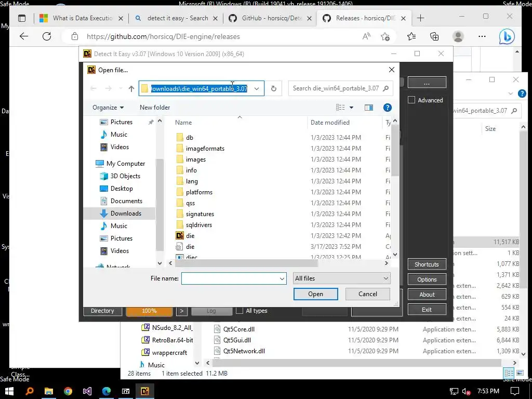This screenshot has width=532, height=399.
Task: Click the Shortcuts button
Action: (x=427, y=264)
